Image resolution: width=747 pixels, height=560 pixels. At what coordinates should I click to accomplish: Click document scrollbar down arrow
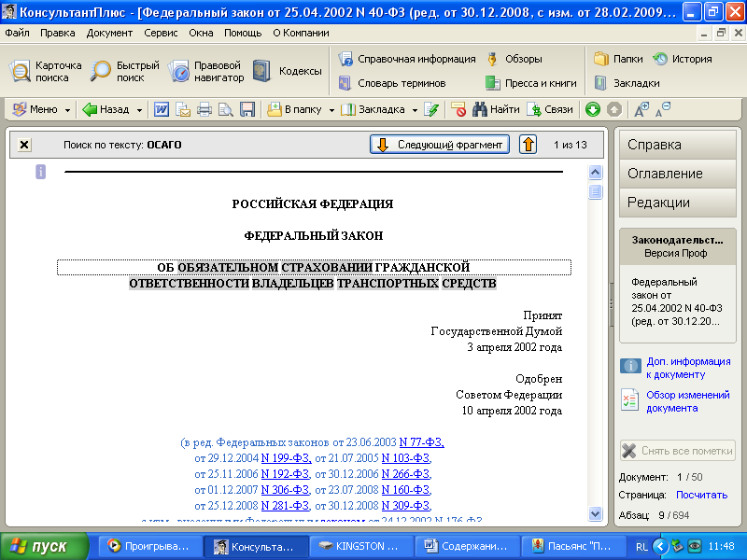coord(595,513)
